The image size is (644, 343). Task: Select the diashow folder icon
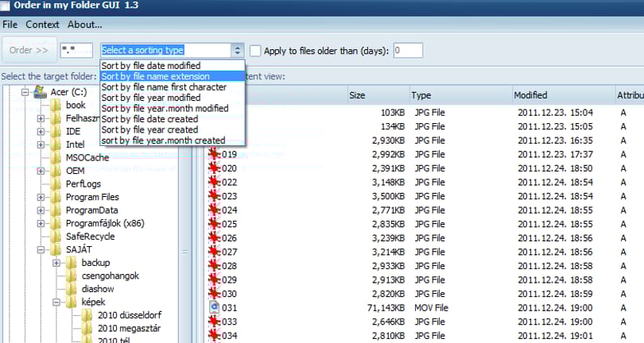click(71, 289)
